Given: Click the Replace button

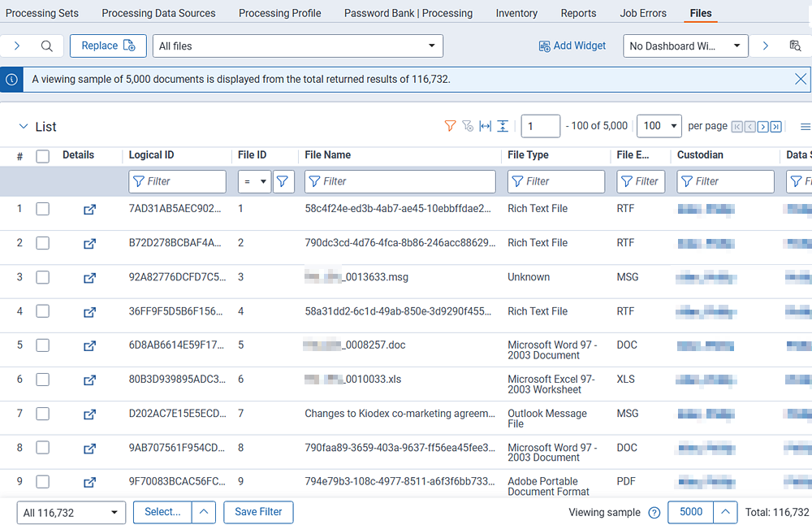Looking at the screenshot, I should tap(108, 46).
